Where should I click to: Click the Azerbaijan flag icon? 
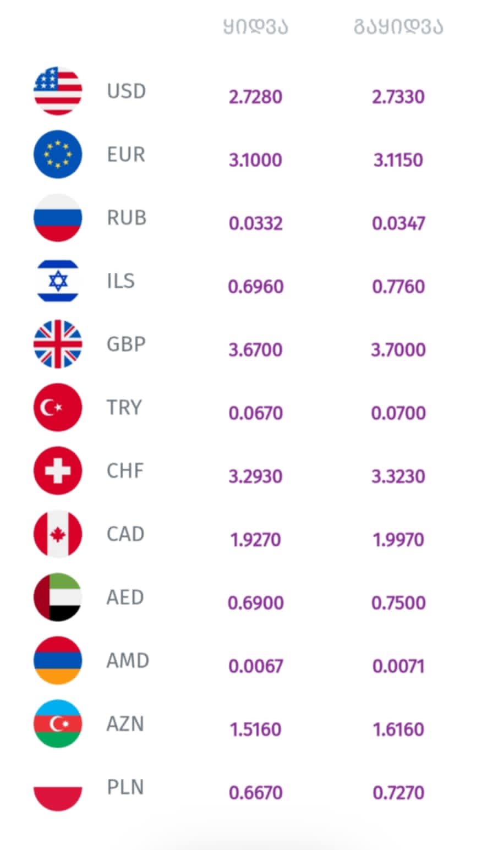(58, 723)
